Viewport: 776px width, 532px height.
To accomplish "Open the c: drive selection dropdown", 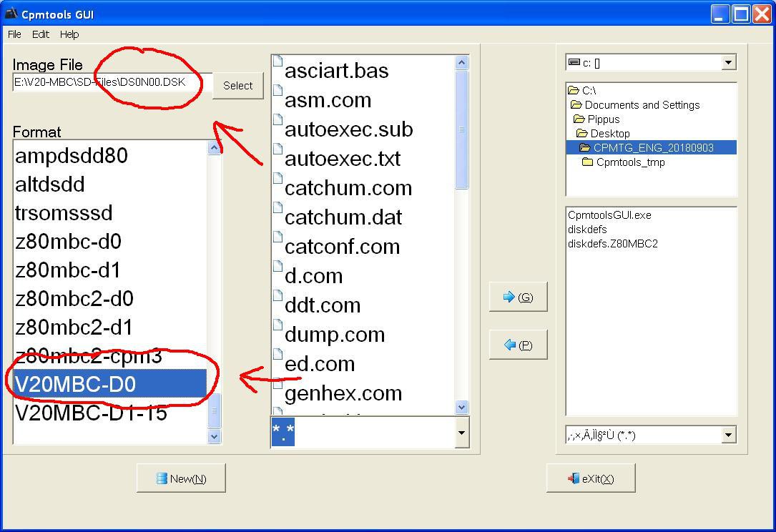I will pos(728,63).
